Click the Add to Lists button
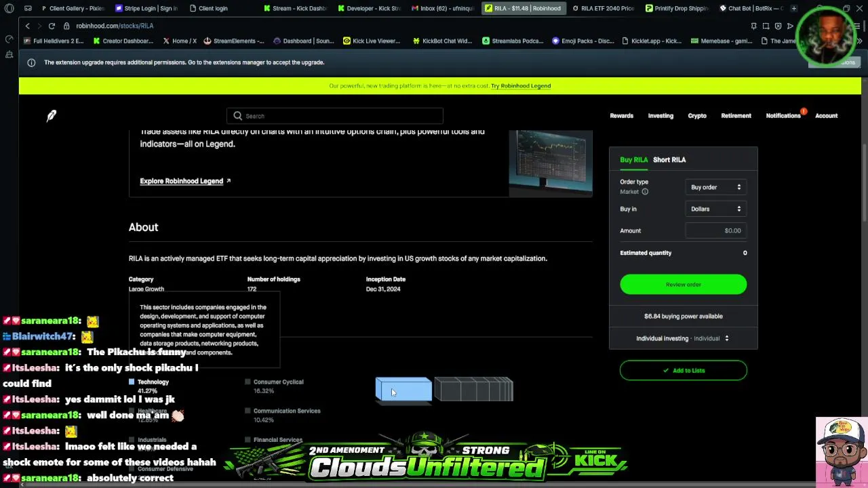 pos(683,370)
